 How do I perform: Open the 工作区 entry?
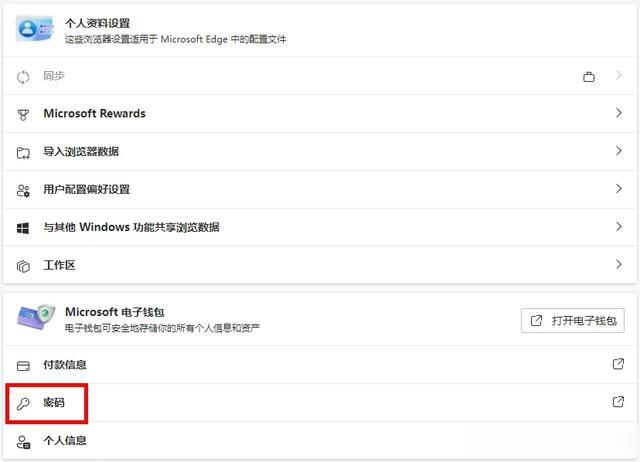tap(320, 265)
